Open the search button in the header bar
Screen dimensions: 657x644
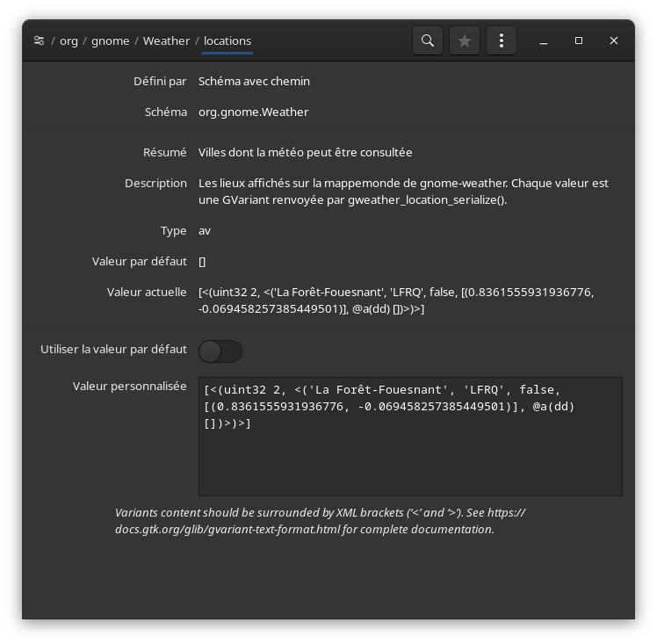428,40
